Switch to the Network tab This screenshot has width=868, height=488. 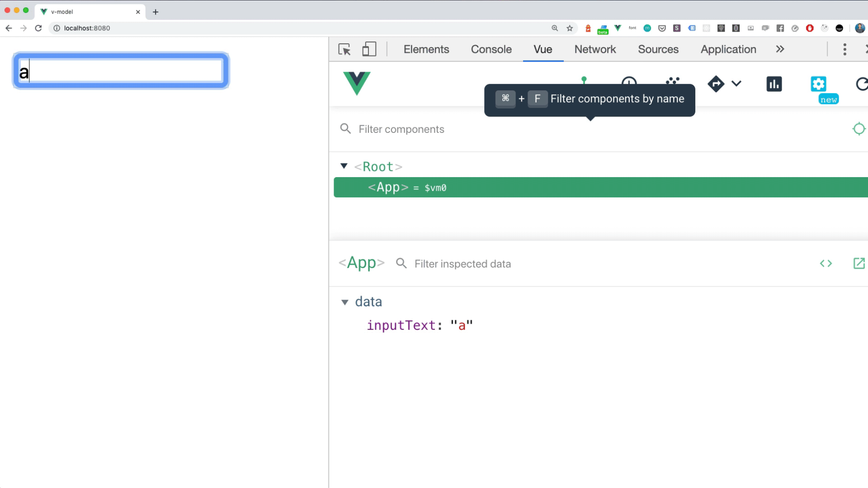point(595,49)
